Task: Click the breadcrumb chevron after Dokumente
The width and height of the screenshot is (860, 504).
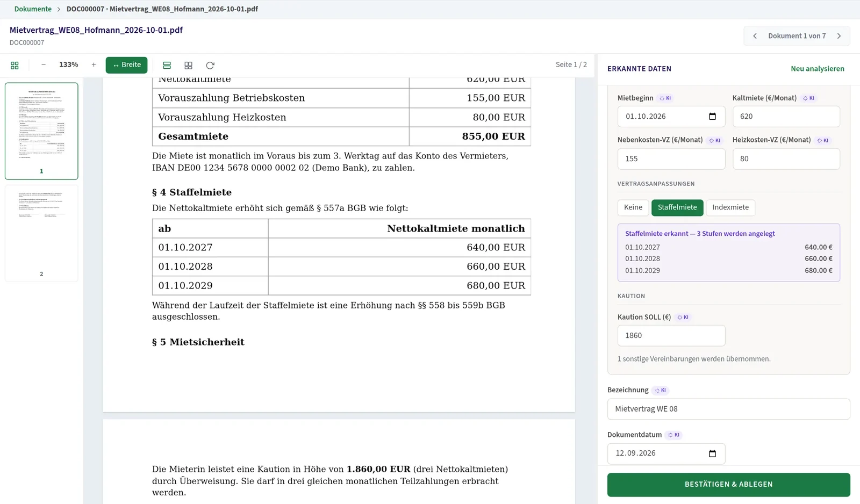Action: click(59, 9)
